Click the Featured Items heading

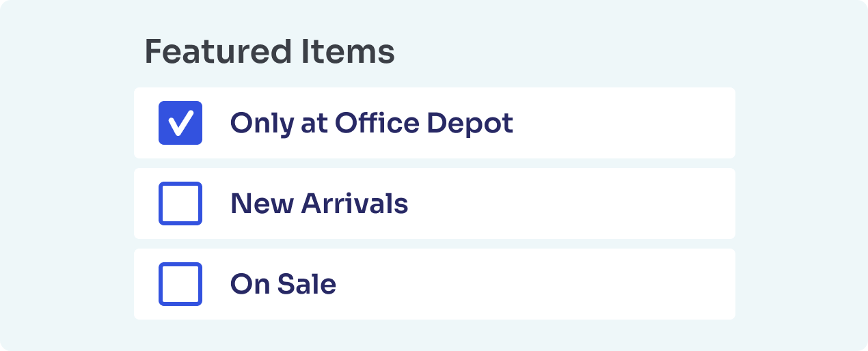click(269, 52)
